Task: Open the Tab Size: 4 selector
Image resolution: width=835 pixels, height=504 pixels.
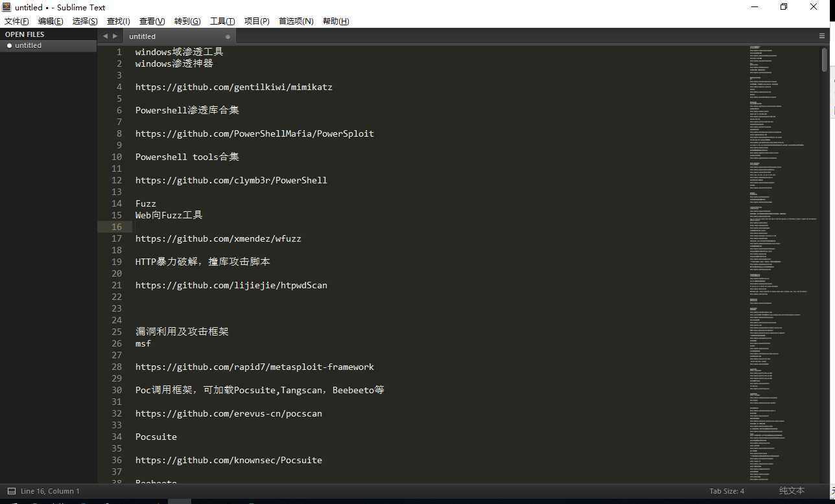Action: (727, 491)
